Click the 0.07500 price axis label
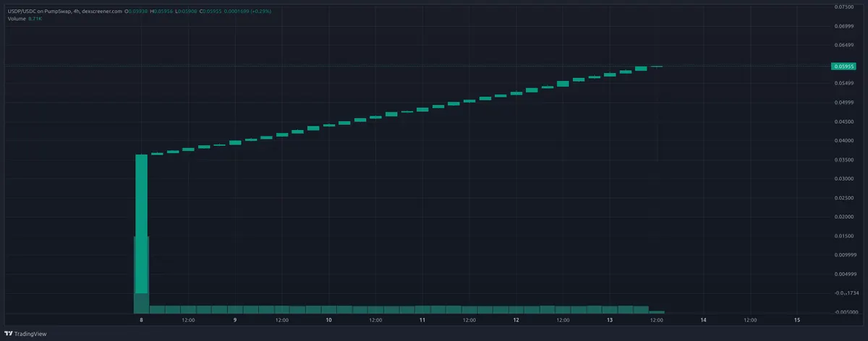868x341 pixels. click(844, 7)
